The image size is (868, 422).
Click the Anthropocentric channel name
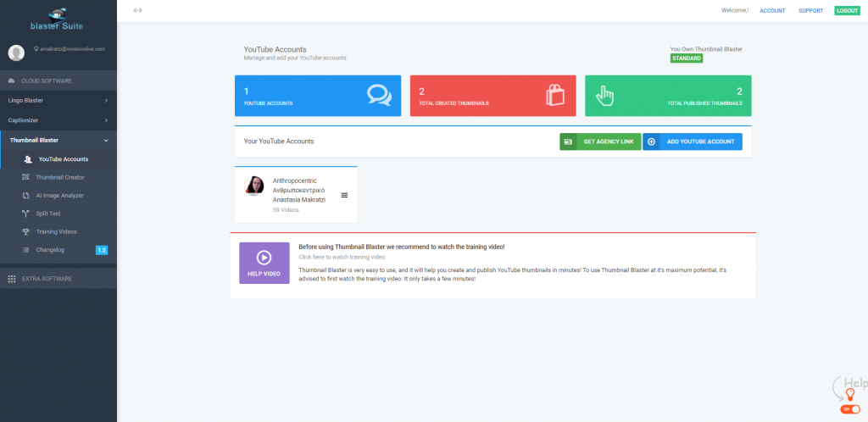295,180
